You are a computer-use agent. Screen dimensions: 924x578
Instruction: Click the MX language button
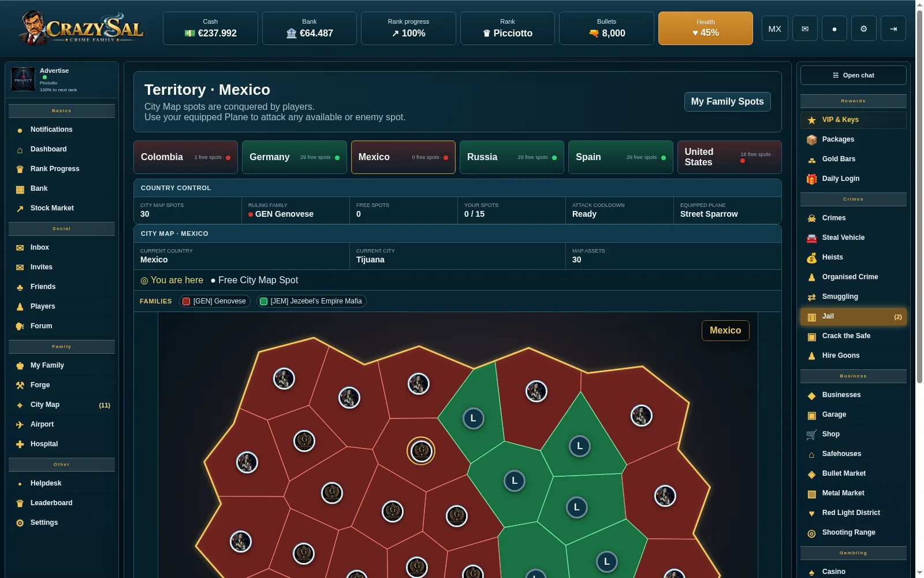click(x=775, y=28)
